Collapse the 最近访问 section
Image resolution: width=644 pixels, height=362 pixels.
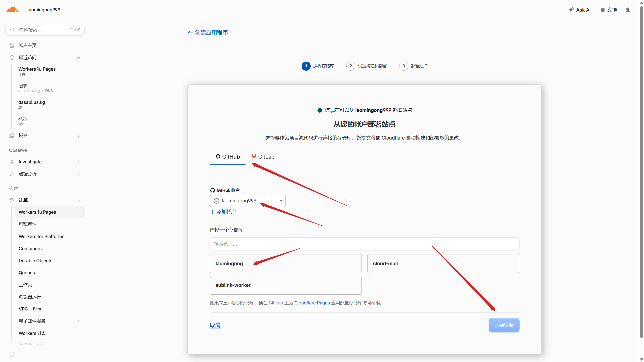click(x=78, y=58)
